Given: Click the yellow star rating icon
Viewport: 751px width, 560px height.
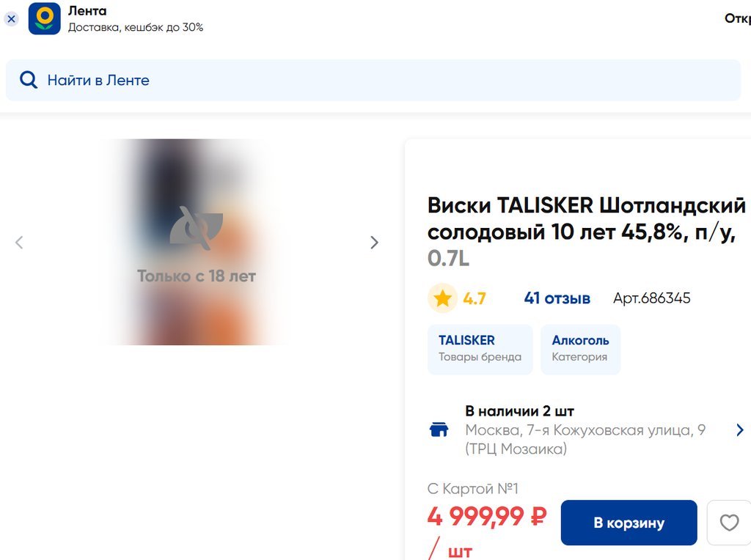Looking at the screenshot, I should point(442,298).
